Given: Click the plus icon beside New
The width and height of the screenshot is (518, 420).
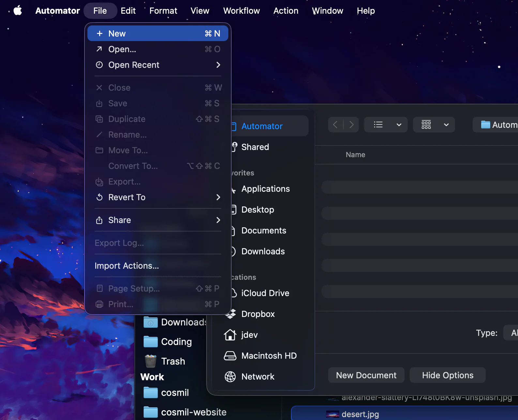Looking at the screenshot, I should [99, 33].
